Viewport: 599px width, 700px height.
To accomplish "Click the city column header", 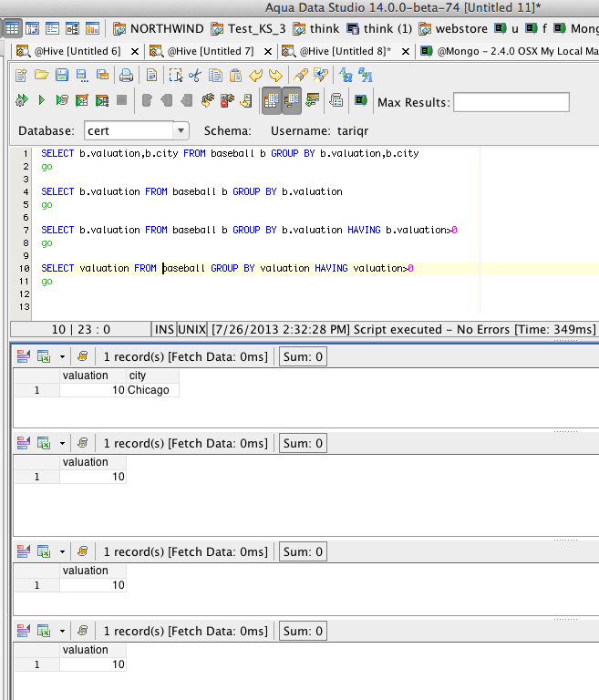I will pos(152,376).
